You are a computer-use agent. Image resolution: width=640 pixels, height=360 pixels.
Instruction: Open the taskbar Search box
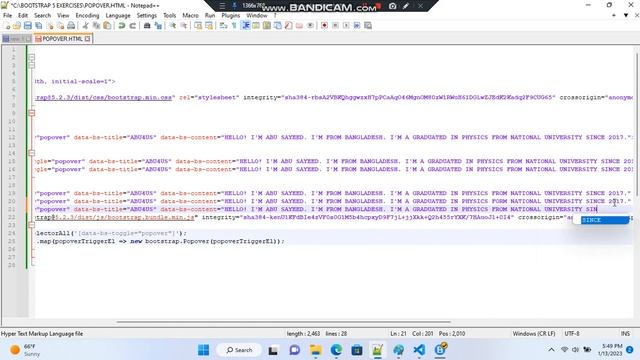coord(239,350)
